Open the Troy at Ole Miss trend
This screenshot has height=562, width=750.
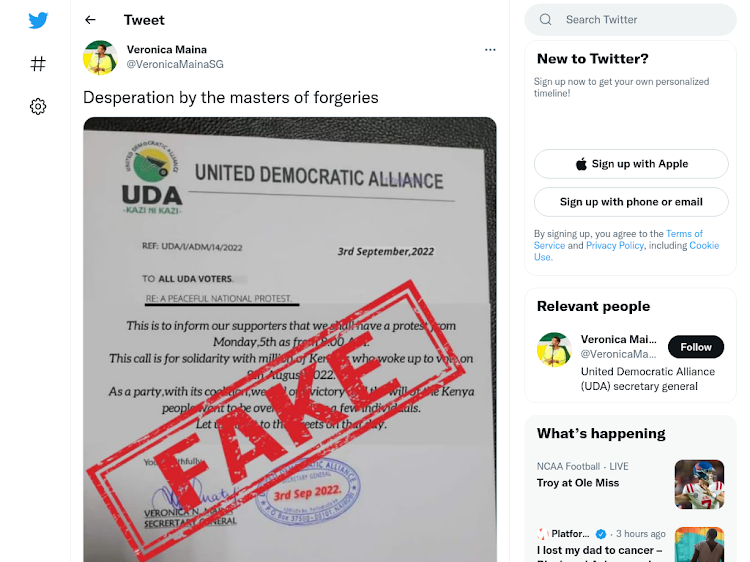(578, 483)
